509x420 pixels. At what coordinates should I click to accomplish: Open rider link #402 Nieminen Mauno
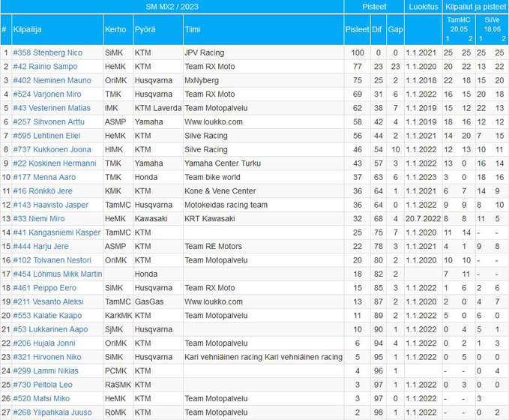(x=52, y=80)
